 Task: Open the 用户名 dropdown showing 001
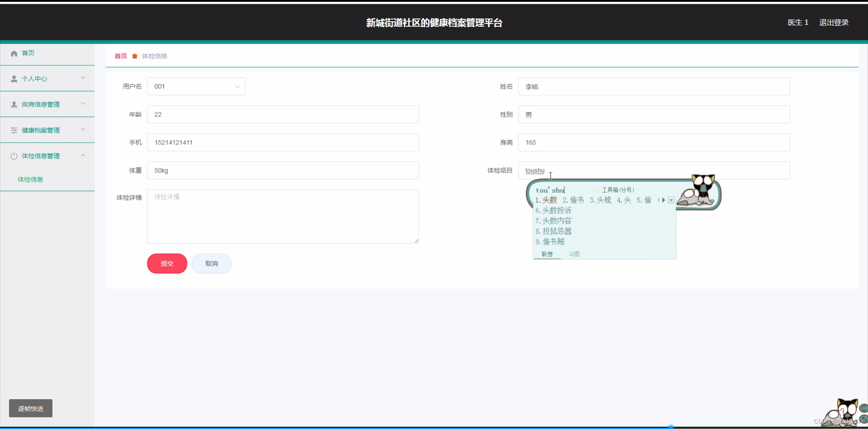(x=196, y=86)
